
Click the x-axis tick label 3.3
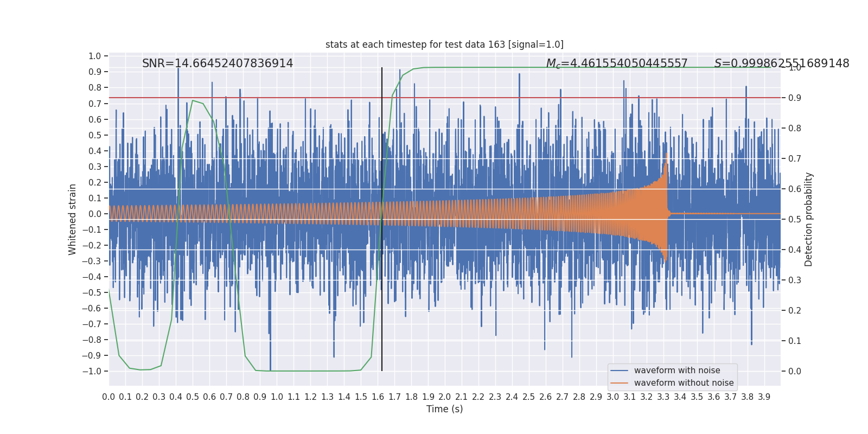tap(663, 397)
